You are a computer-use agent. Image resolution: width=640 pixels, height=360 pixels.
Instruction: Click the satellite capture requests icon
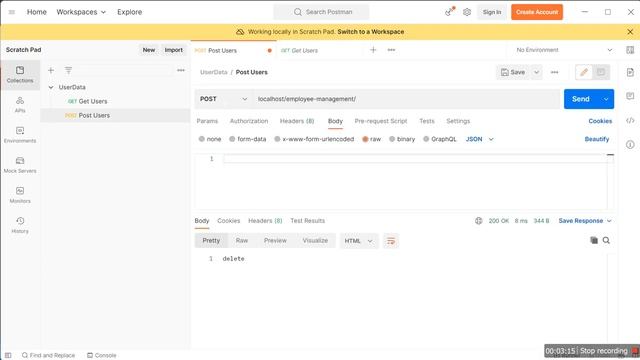click(x=449, y=12)
